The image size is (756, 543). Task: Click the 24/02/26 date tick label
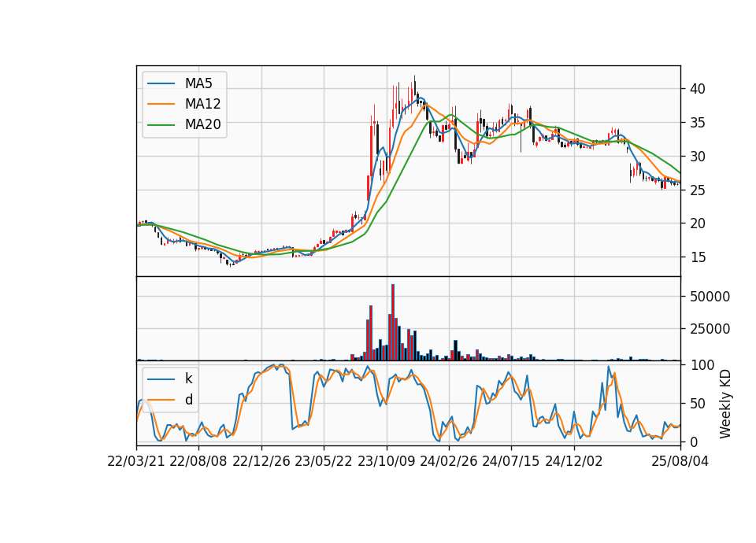tap(448, 462)
